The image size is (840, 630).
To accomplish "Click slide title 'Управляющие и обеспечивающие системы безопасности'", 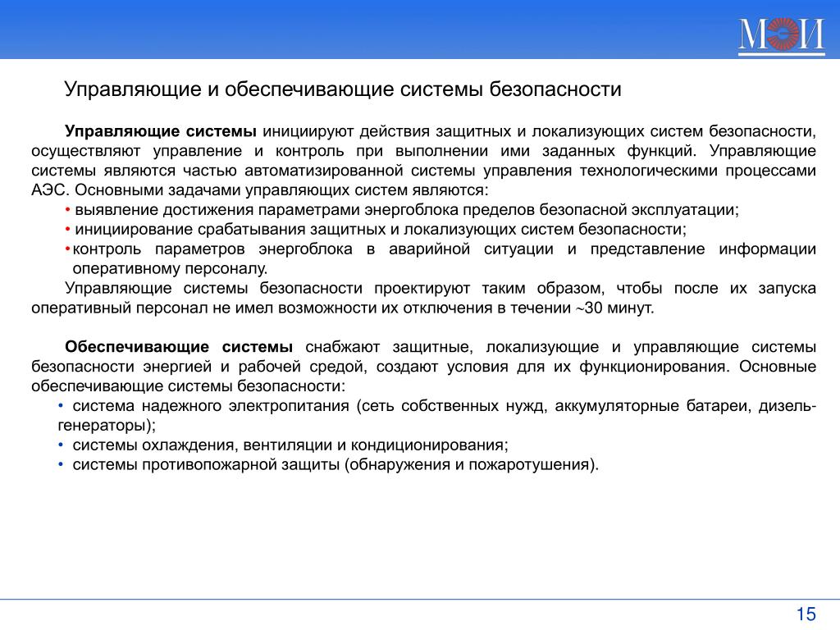I will [x=343, y=89].
